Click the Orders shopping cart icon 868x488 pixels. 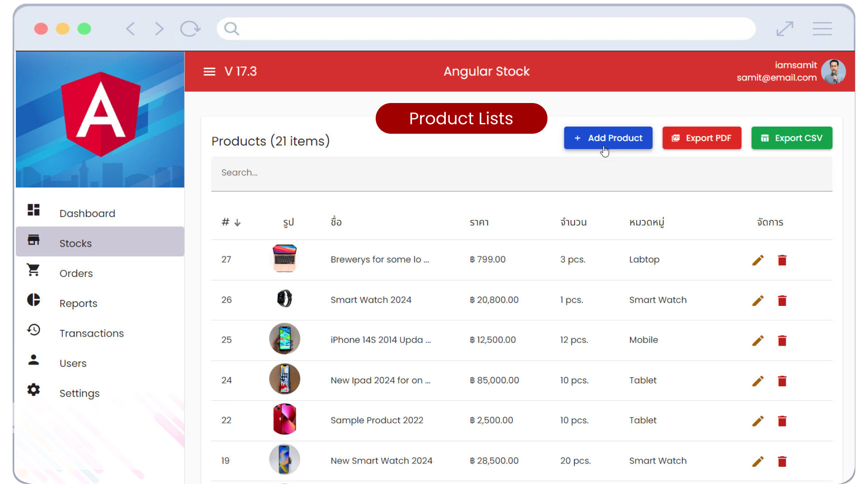33,270
